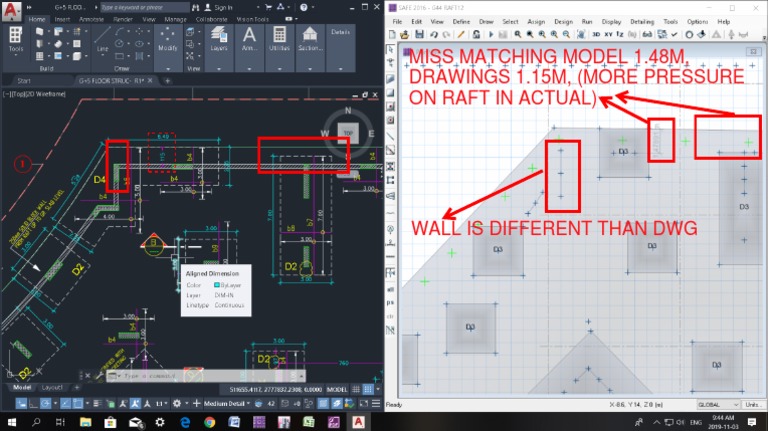The image size is (768, 431).
Task: Open Windows notification center
Action: pyautogui.click(x=752, y=422)
